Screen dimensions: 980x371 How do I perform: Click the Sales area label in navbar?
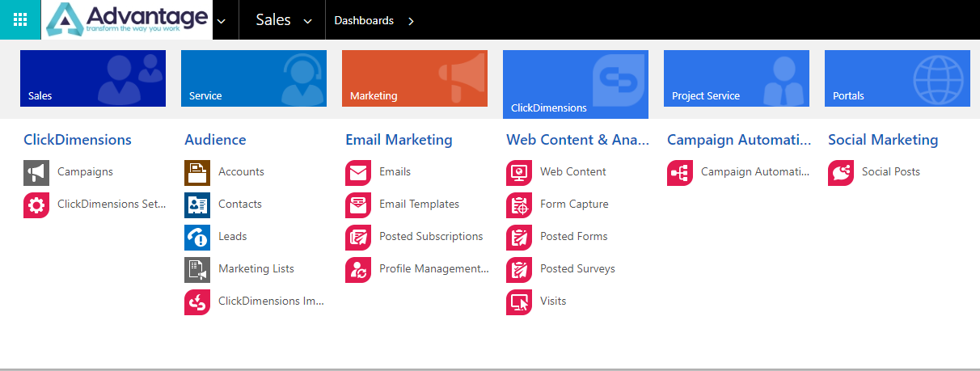click(x=273, y=20)
